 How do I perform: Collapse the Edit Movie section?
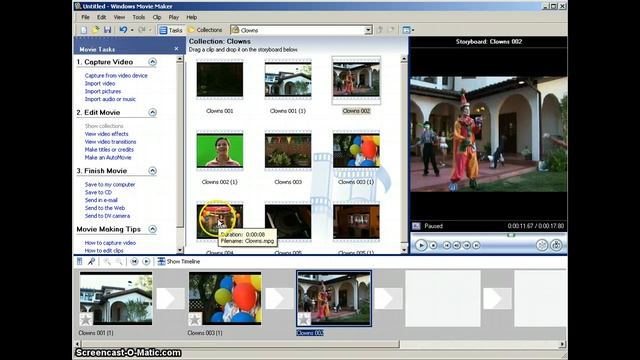[152, 112]
